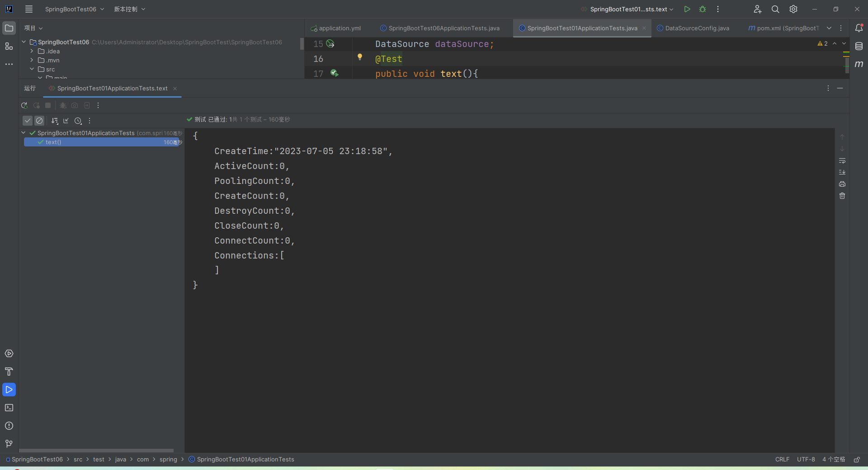Image resolution: width=868 pixels, height=470 pixels.
Task: Open Code With Me collaboration
Action: (x=758, y=9)
